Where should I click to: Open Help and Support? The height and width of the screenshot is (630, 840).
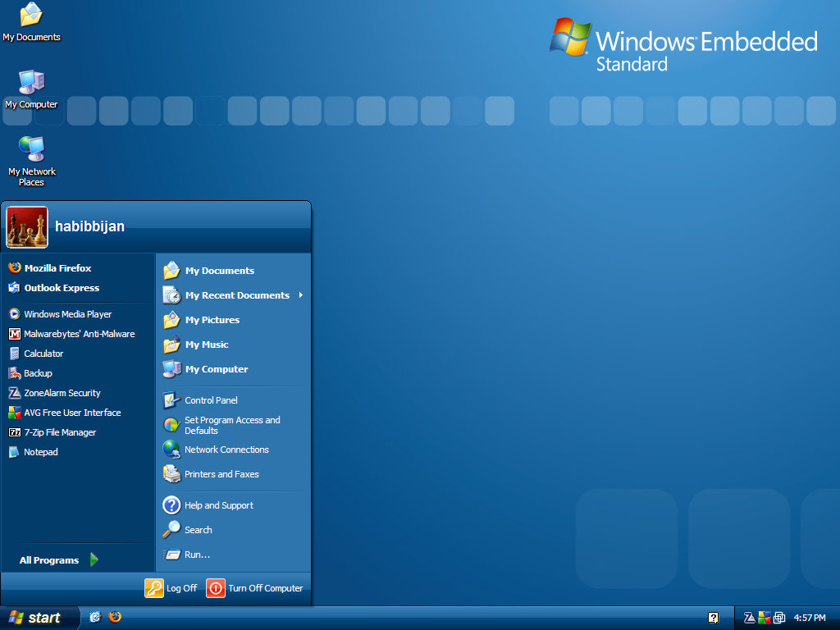coord(234,505)
